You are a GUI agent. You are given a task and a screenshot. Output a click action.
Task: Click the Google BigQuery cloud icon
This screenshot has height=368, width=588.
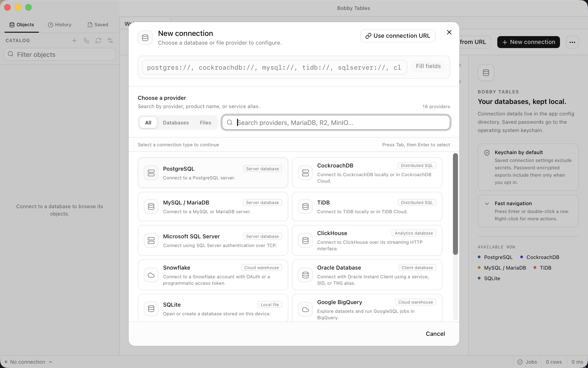(x=305, y=310)
